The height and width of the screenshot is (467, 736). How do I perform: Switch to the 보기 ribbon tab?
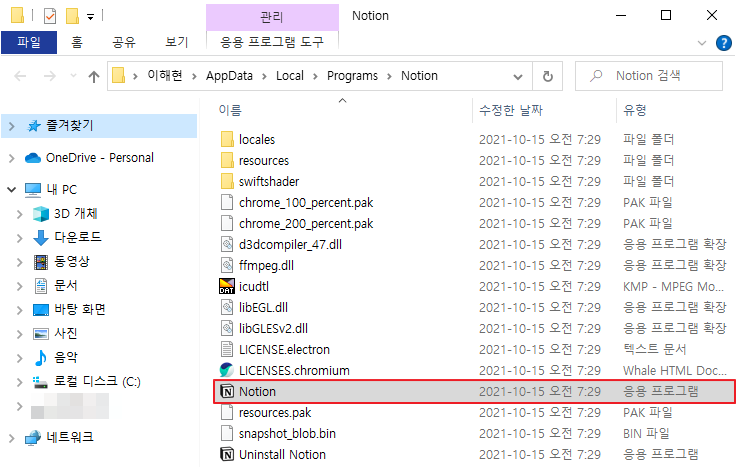(x=176, y=42)
